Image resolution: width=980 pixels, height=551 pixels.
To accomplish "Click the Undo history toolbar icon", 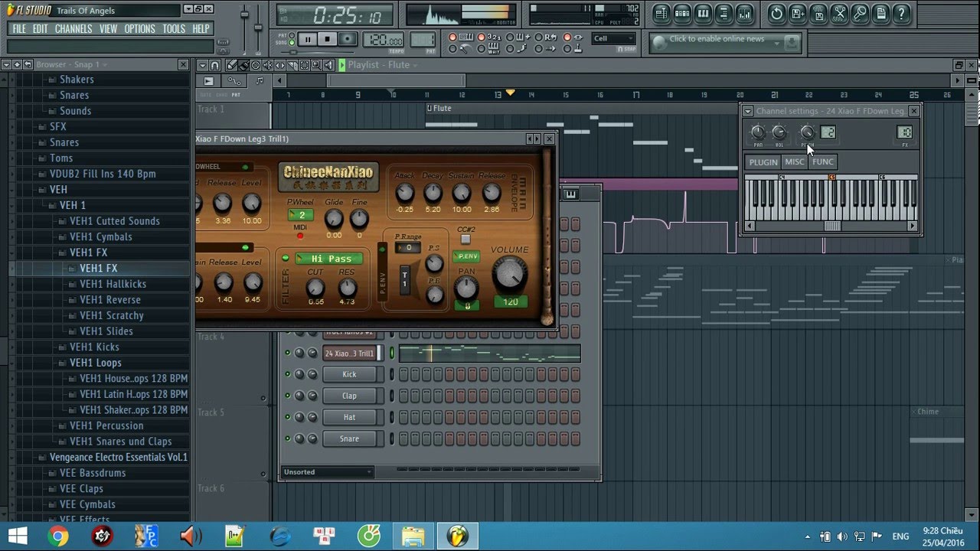I will 776,13.
